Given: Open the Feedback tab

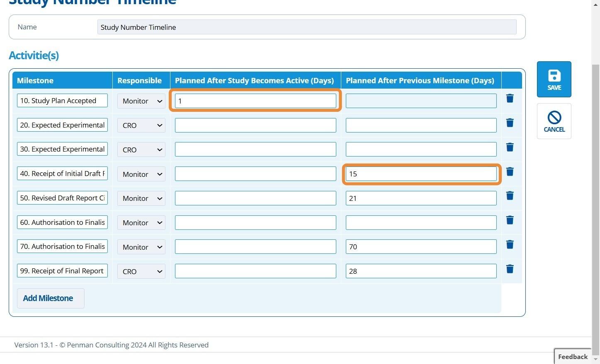Looking at the screenshot, I should (573, 357).
